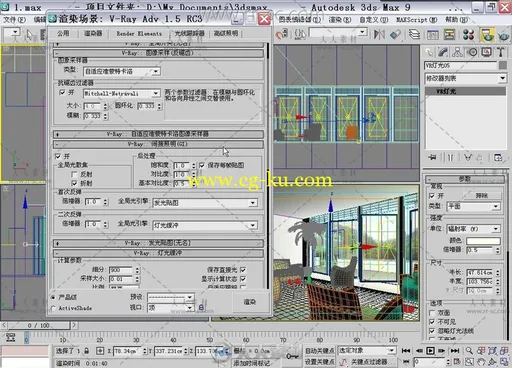Screen dimensions: 512x368
Task: Click the Align tool icon
Action: (395, 34)
